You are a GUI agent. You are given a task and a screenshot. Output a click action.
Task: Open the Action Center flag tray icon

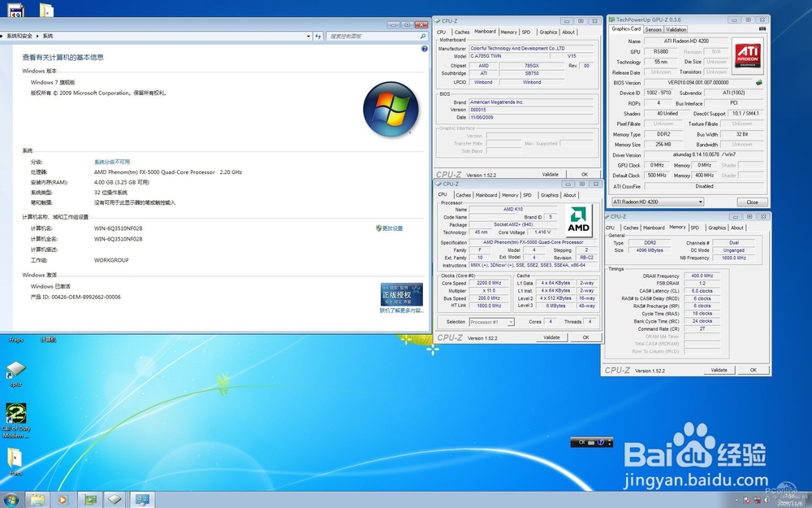(x=747, y=500)
